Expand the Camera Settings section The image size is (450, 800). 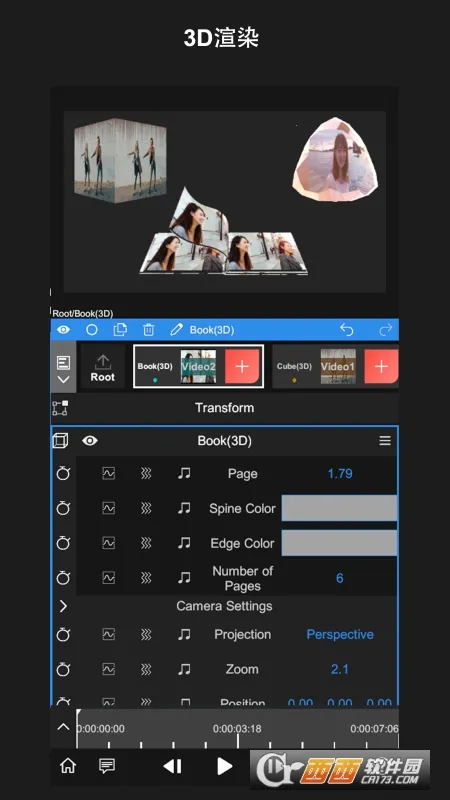tap(63, 606)
